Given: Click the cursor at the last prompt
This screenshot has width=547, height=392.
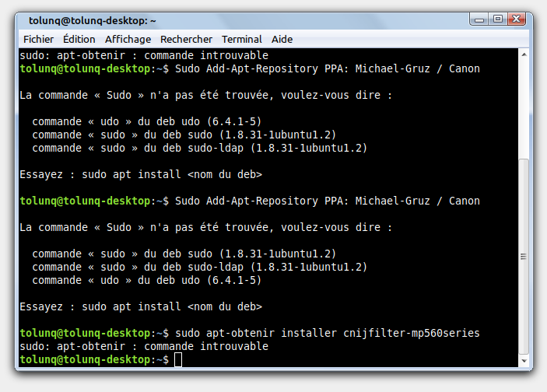Looking at the screenshot, I should pos(178,359).
